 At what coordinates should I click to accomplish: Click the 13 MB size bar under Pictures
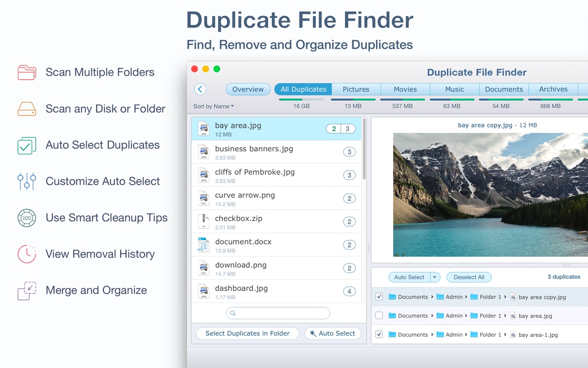[353, 99]
